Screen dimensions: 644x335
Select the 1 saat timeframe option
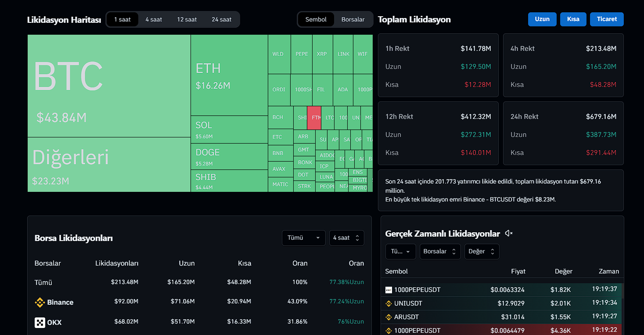point(122,19)
